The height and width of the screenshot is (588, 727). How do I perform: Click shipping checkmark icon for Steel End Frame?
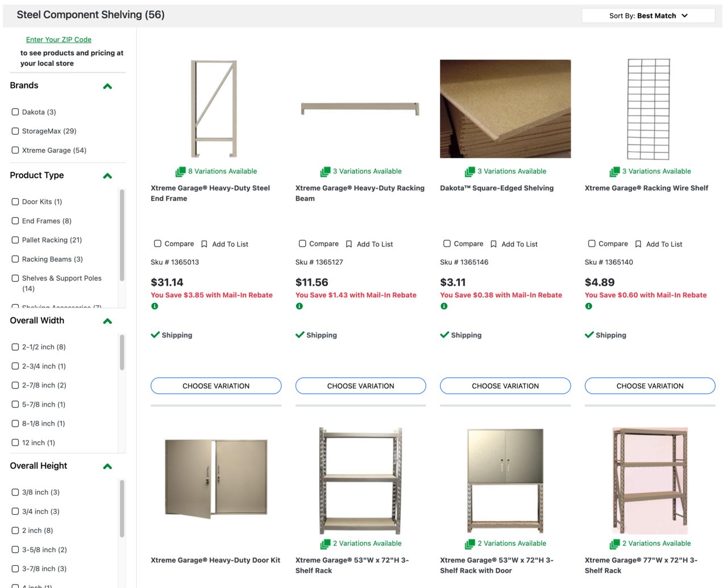(x=155, y=335)
